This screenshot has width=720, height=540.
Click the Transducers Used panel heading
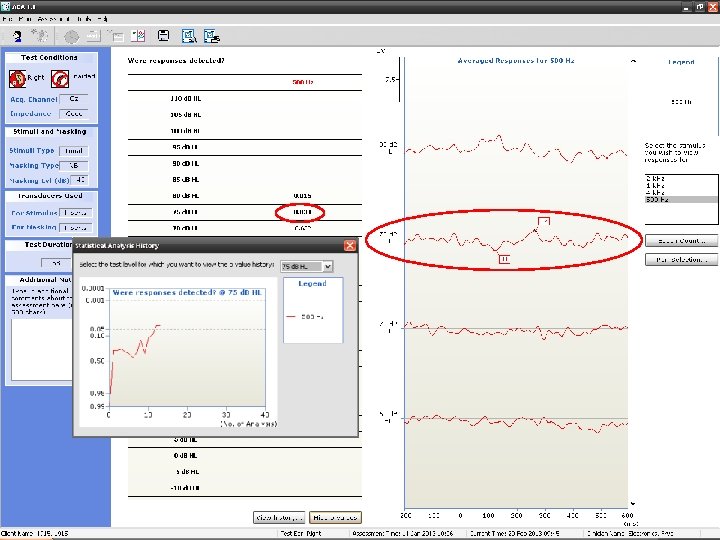coord(50,196)
